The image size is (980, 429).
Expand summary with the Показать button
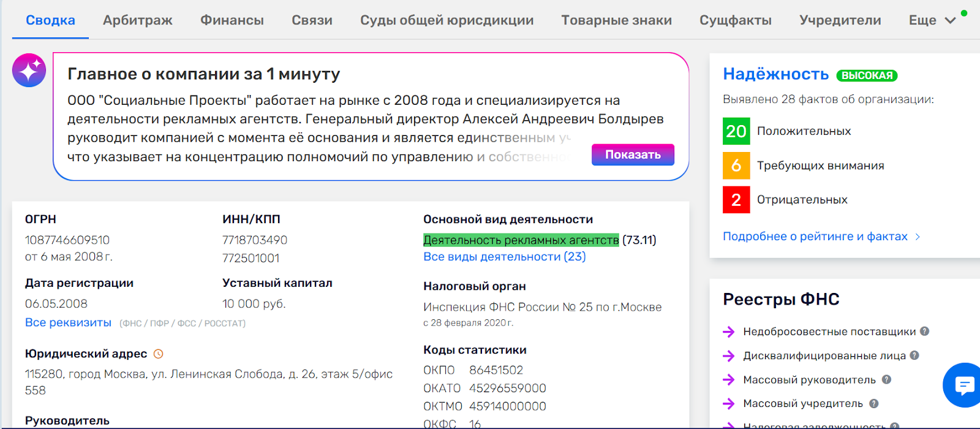[x=633, y=154]
